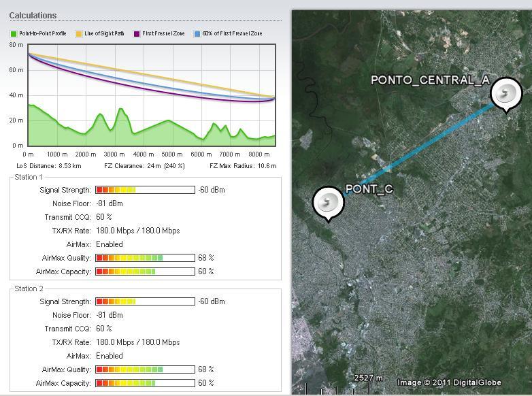This screenshot has width=532, height=396.
Task: Click Station 1 signal value -60 dBm
Action: pos(212,190)
